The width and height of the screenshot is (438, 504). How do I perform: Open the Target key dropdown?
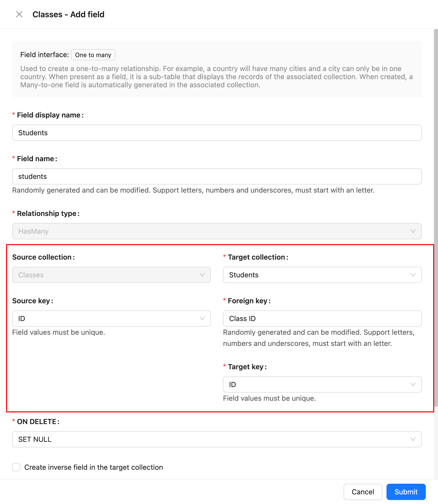(317, 384)
